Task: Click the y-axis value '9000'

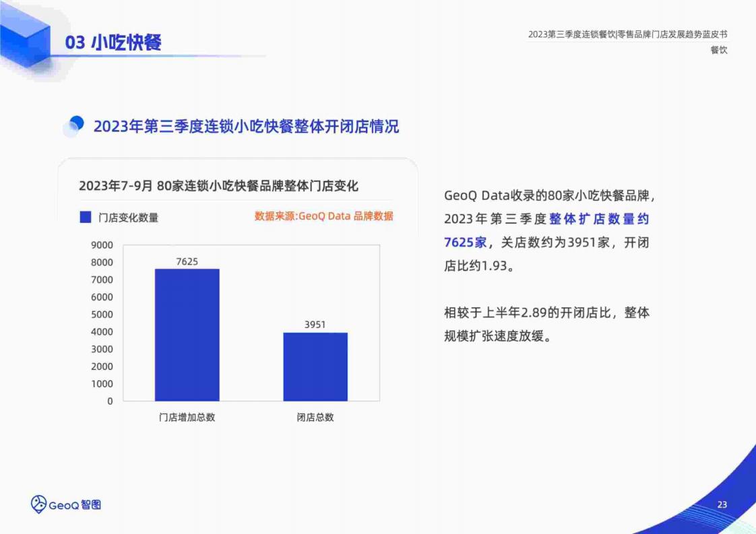Action: click(102, 245)
